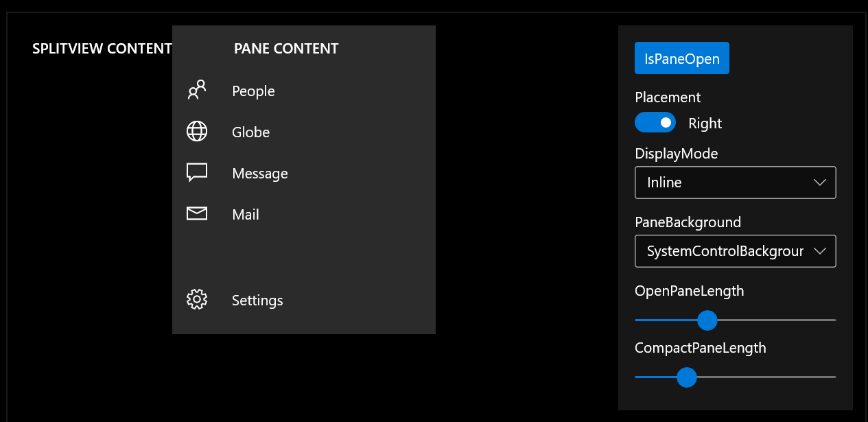Viewport: 868px width, 422px height.
Task: Click the Placement label
Action: 668,97
